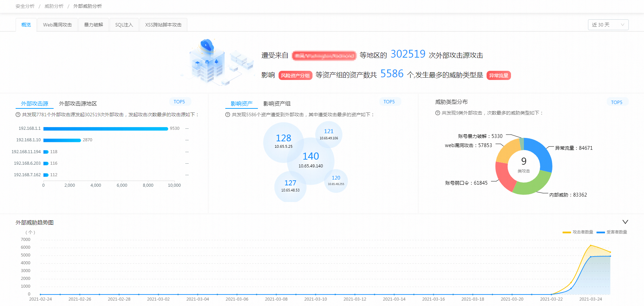The height and width of the screenshot is (306, 644).
Task: Go to XSS跨站脚本攻击 tab
Action: pos(163,25)
